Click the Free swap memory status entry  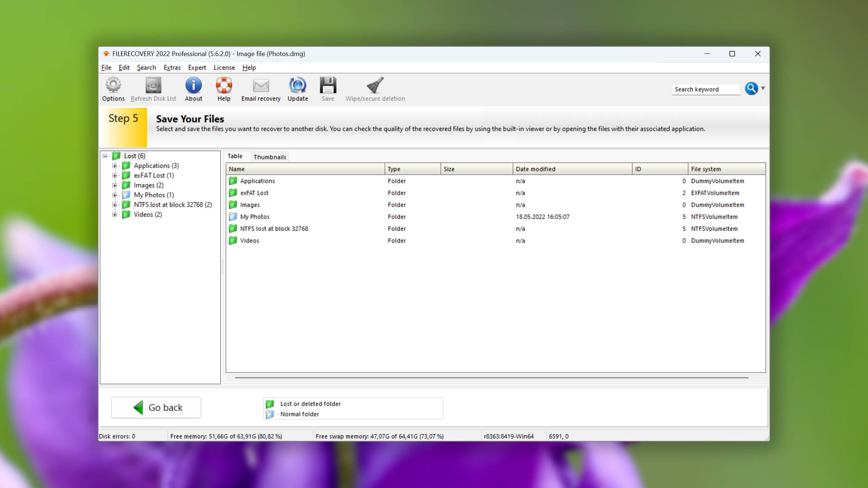point(379,436)
